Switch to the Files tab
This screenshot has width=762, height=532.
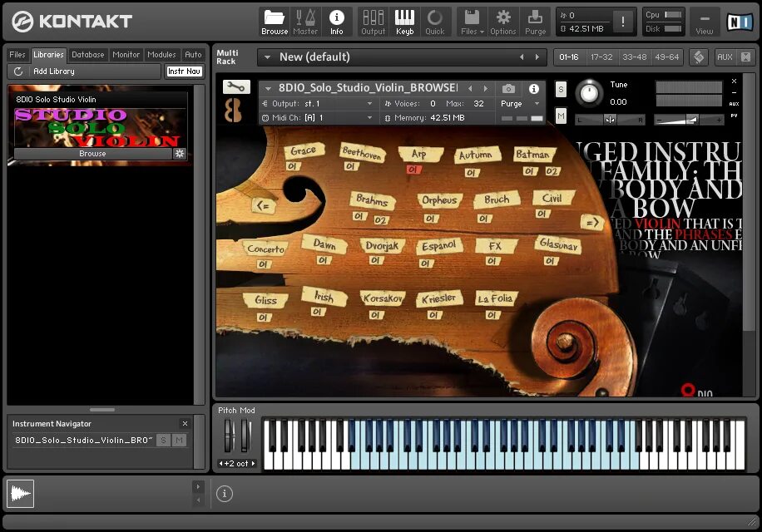click(x=17, y=55)
